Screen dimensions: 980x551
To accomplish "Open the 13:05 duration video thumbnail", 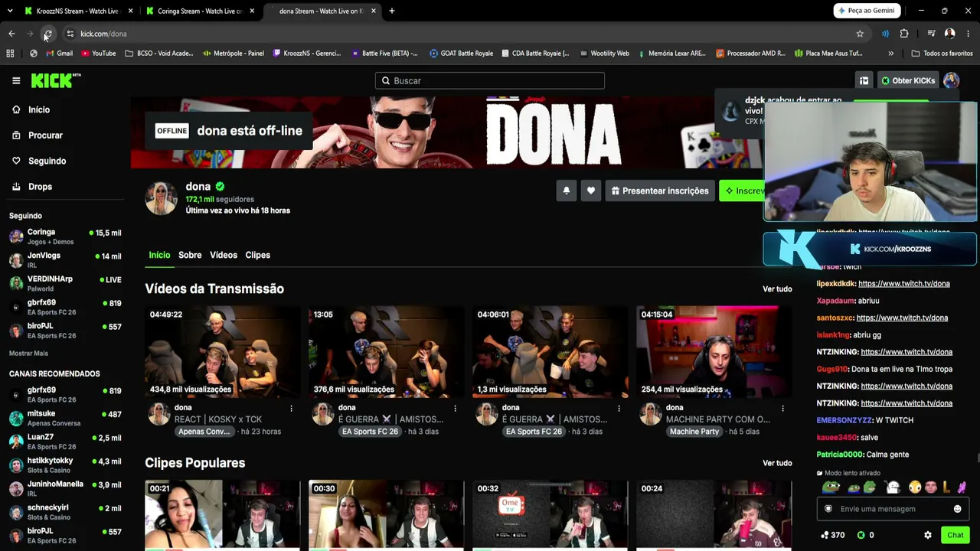I will pyautogui.click(x=387, y=352).
